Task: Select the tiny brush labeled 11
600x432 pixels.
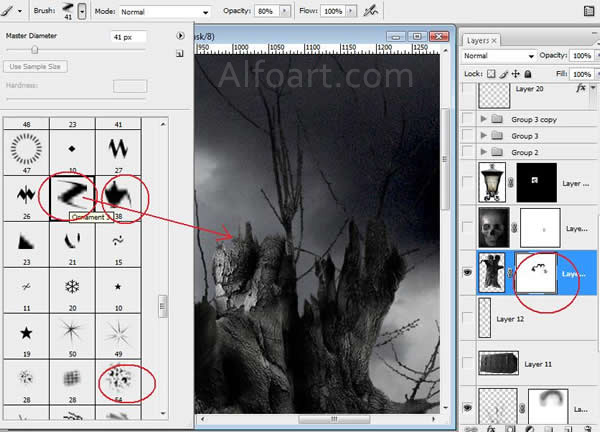Action: [26, 287]
